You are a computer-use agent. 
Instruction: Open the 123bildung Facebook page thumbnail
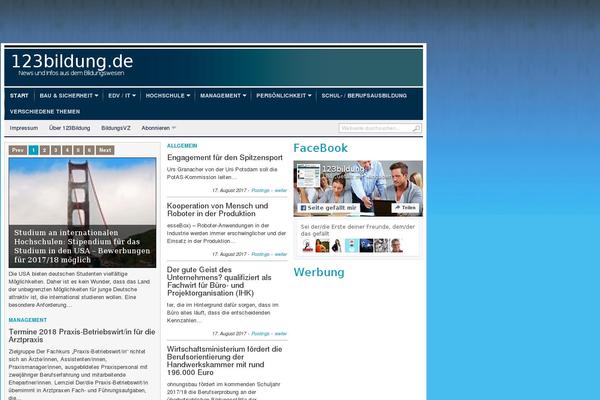pos(308,175)
